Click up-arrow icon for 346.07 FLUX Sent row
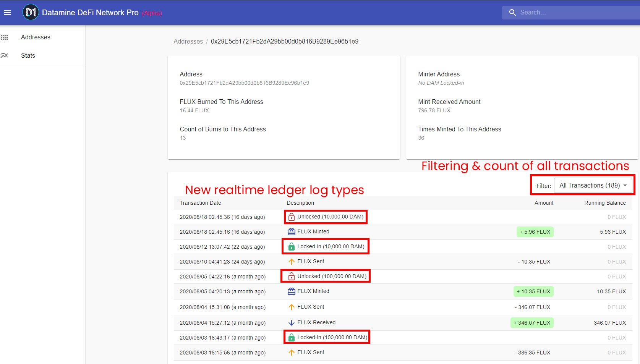 pos(292,307)
